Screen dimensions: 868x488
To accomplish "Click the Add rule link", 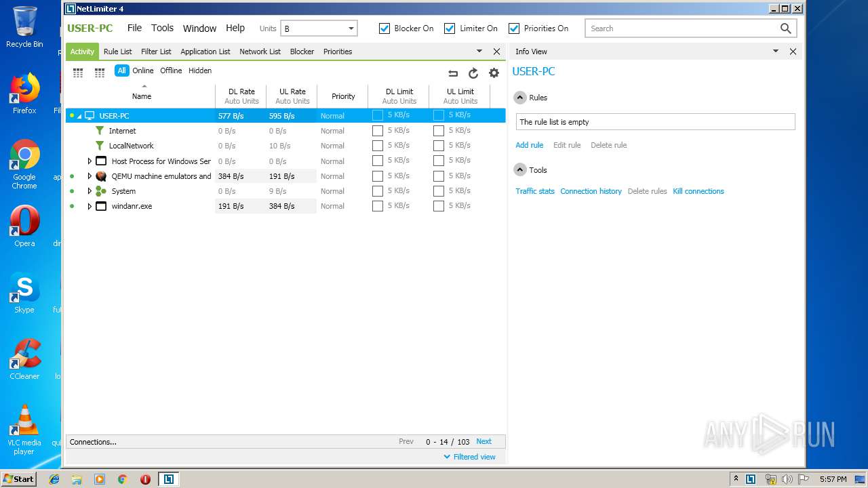I will (x=530, y=145).
